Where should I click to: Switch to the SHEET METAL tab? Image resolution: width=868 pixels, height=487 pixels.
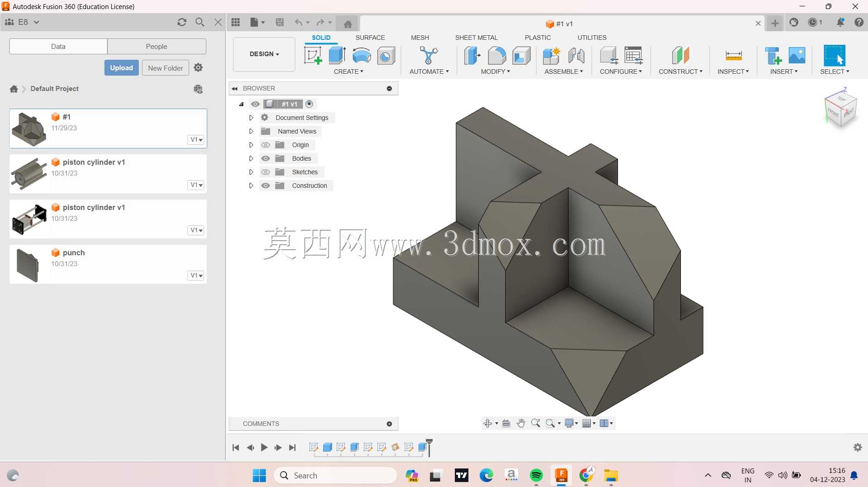pyautogui.click(x=476, y=38)
